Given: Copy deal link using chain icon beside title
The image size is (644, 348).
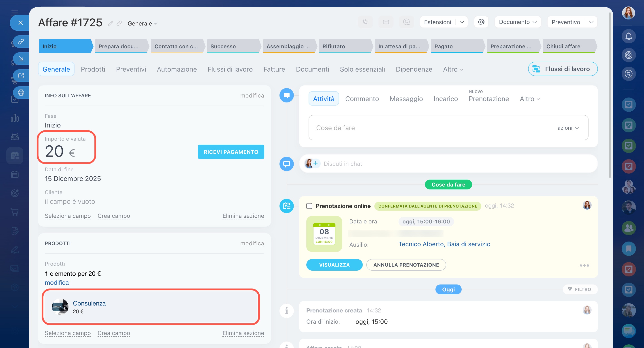Looking at the screenshot, I should pos(119,23).
